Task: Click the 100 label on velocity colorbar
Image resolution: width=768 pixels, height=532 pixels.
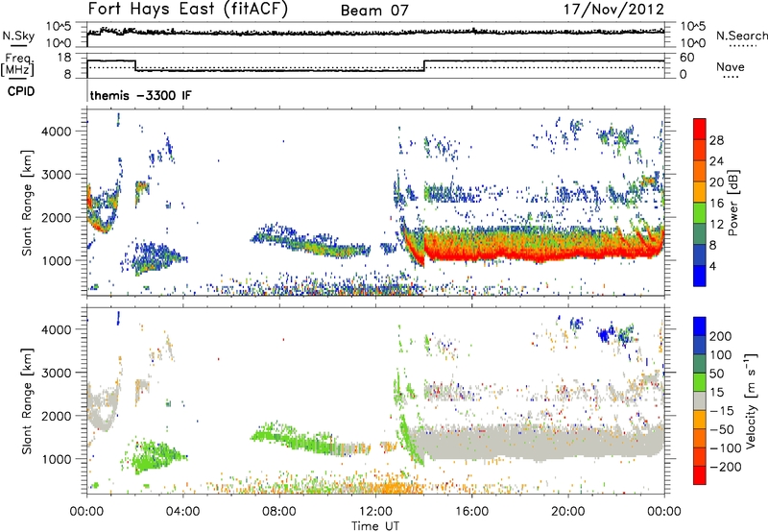Action: tap(721, 354)
